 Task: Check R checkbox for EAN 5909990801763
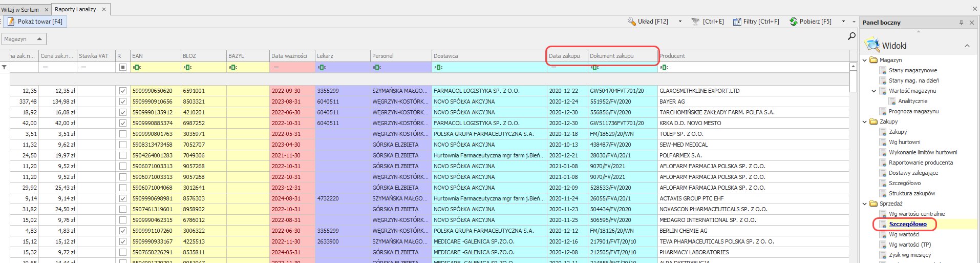pos(122,134)
